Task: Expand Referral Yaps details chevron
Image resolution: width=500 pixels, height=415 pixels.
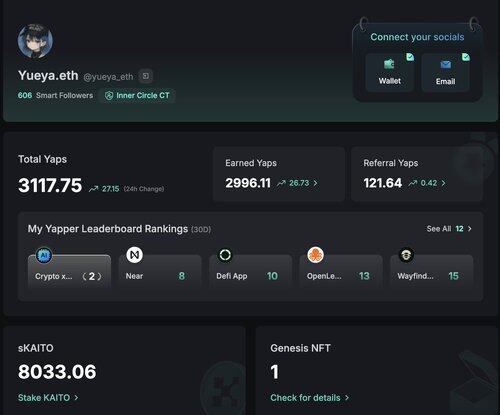Action: tap(443, 183)
